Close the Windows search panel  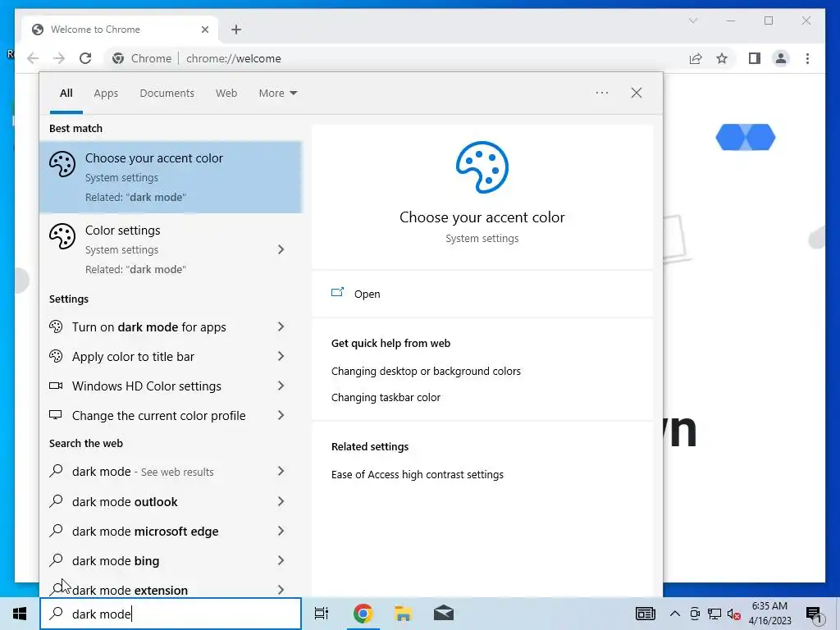tap(636, 93)
